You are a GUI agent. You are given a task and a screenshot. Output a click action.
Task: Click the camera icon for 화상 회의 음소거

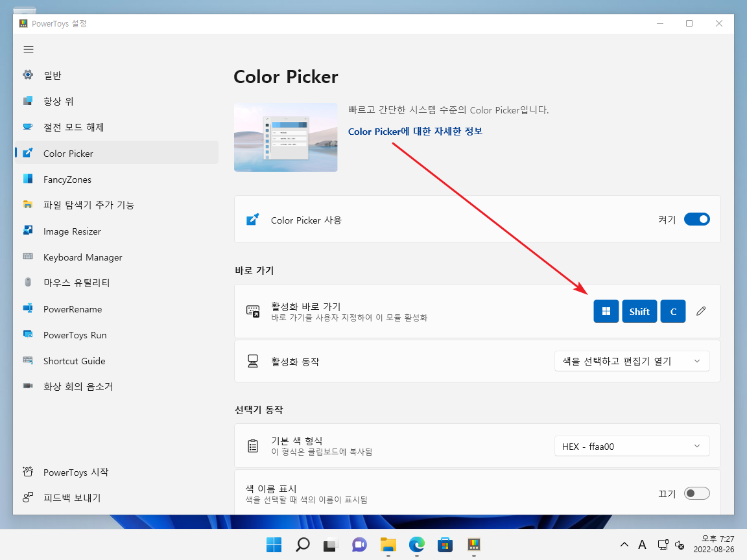(x=28, y=386)
